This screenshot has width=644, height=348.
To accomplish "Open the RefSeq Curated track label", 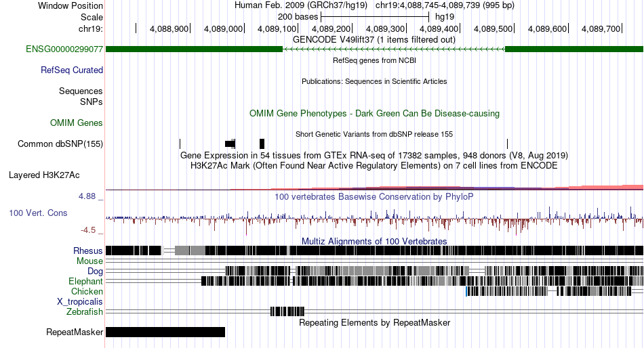I will (72, 70).
